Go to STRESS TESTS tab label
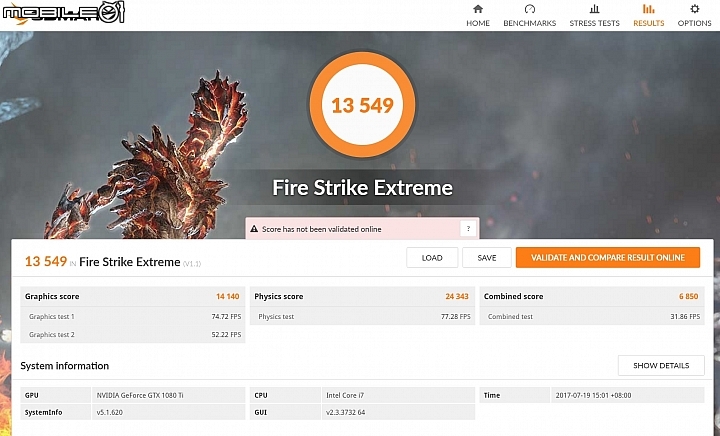This screenshot has width=720, height=436. coord(594,23)
